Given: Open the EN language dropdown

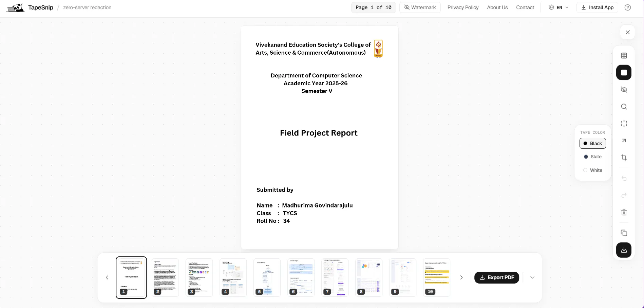Looking at the screenshot, I should click(559, 7).
